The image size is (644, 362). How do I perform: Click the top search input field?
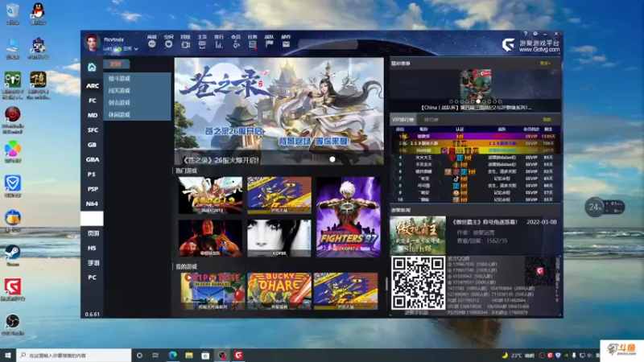pyautogui.click(x=328, y=44)
